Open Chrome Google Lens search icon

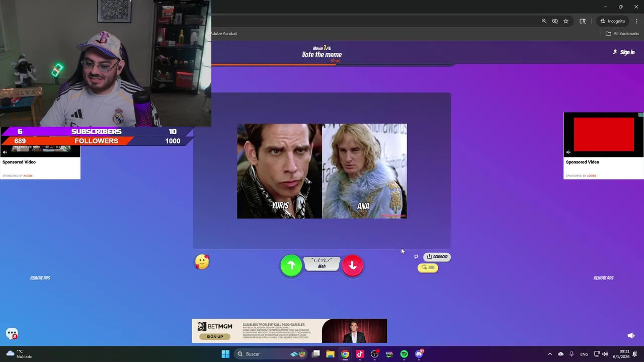(x=583, y=21)
